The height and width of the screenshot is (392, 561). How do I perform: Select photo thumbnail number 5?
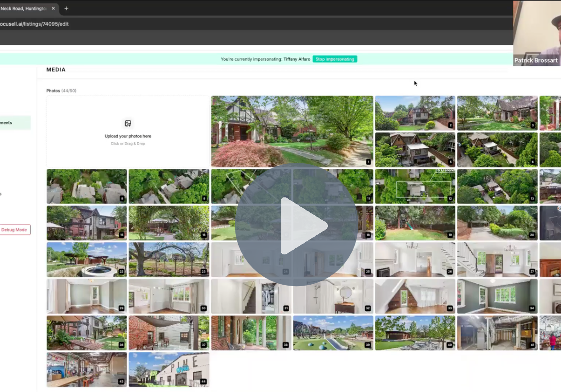pyautogui.click(x=415, y=149)
